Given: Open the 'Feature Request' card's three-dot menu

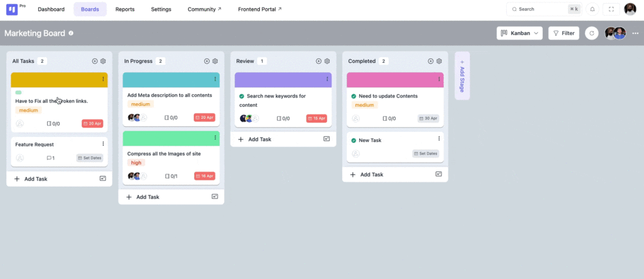Looking at the screenshot, I should click(x=103, y=144).
